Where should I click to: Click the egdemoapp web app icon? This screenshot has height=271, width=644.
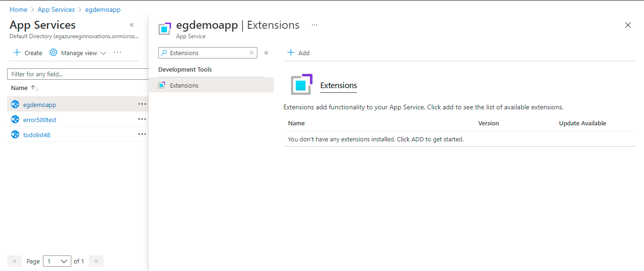coord(15,105)
